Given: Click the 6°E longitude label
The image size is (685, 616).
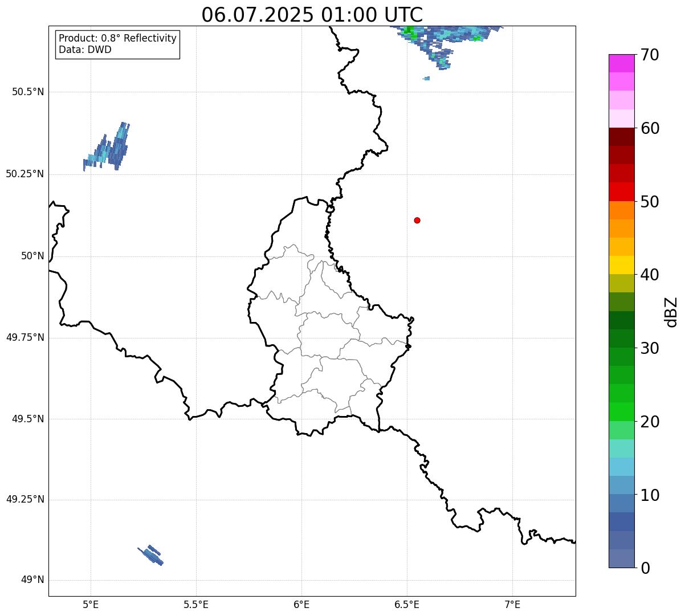Looking at the screenshot, I should click(x=301, y=604).
